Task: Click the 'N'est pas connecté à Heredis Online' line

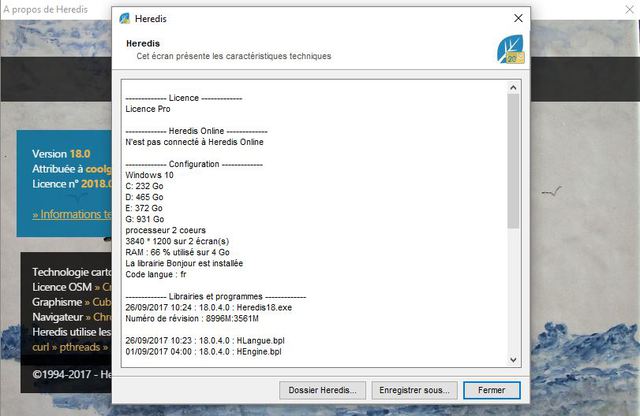Action: coord(194,142)
